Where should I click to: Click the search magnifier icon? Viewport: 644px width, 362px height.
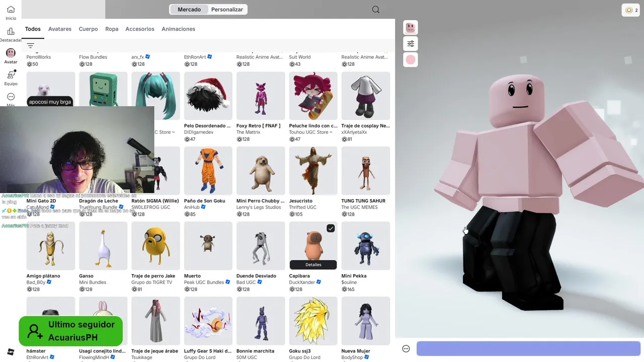[x=376, y=10]
